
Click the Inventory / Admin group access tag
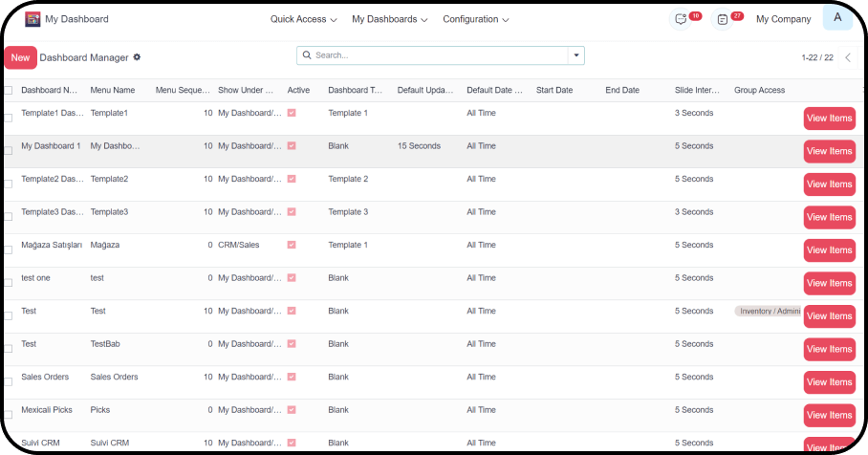coord(768,311)
